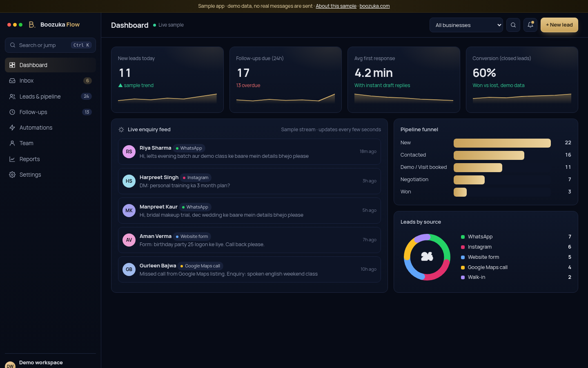Open search with the magnifier button
This screenshot has width=588, height=368.
(513, 25)
